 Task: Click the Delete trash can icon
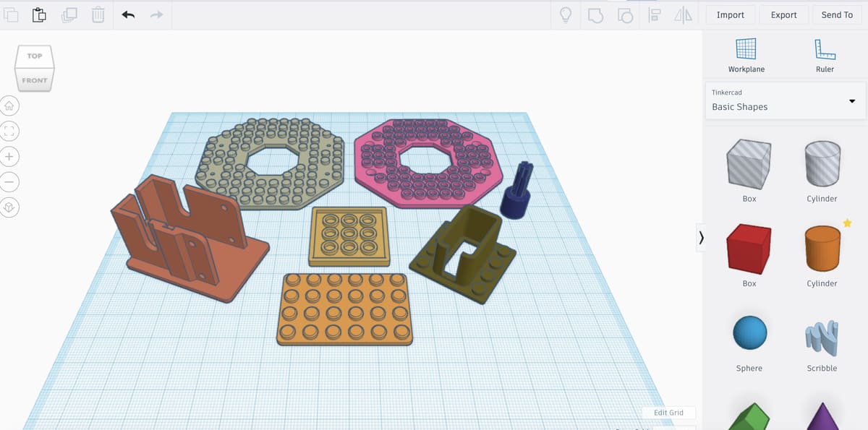pyautogui.click(x=99, y=14)
